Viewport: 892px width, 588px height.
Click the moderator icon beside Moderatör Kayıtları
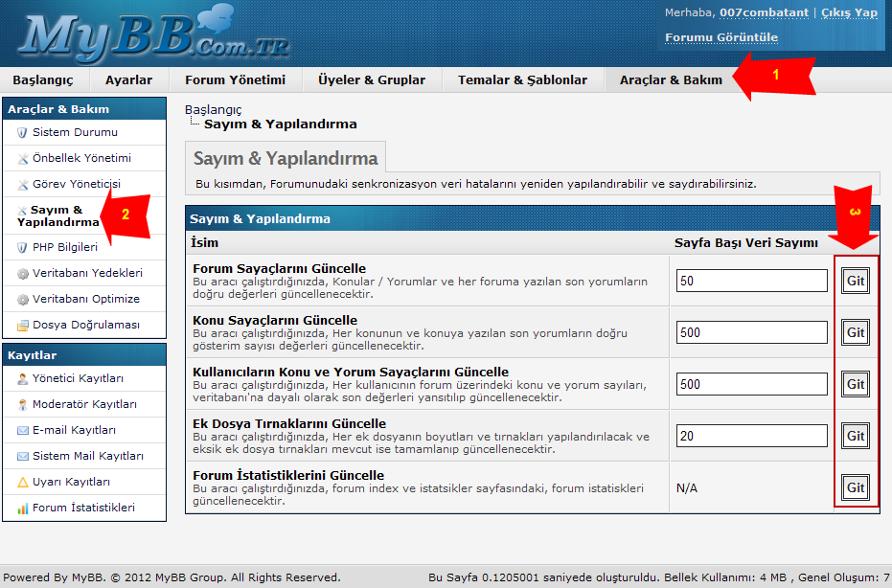[x=23, y=404]
